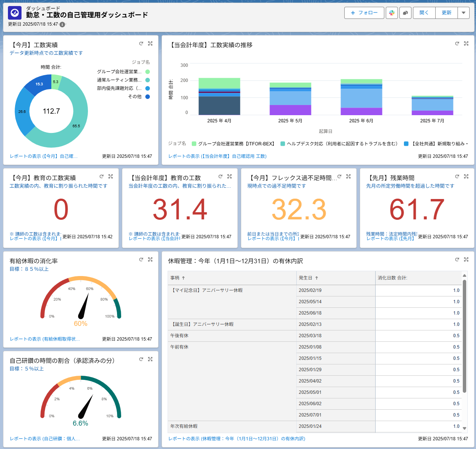Click the 開く button in the header
476x449 pixels.
[424, 12]
